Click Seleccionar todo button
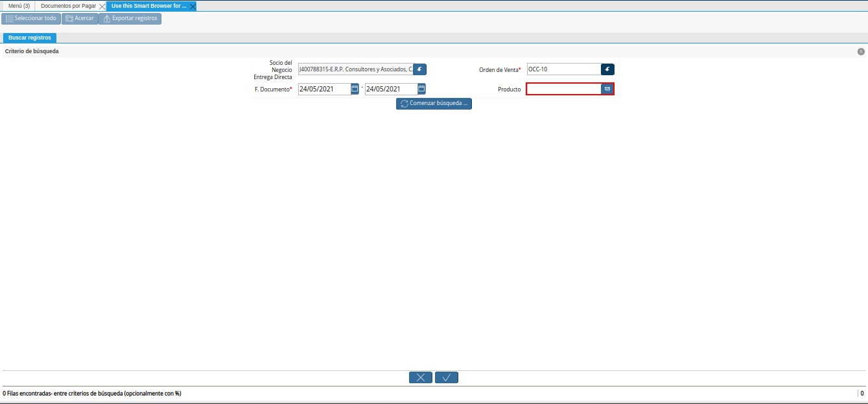The width and height of the screenshot is (868, 404). click(31, 19)
